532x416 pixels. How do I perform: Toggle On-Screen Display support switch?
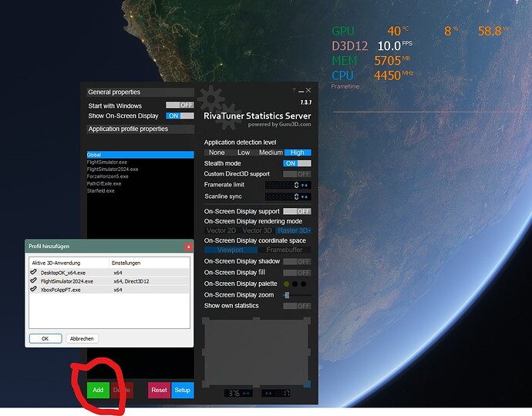297,211
